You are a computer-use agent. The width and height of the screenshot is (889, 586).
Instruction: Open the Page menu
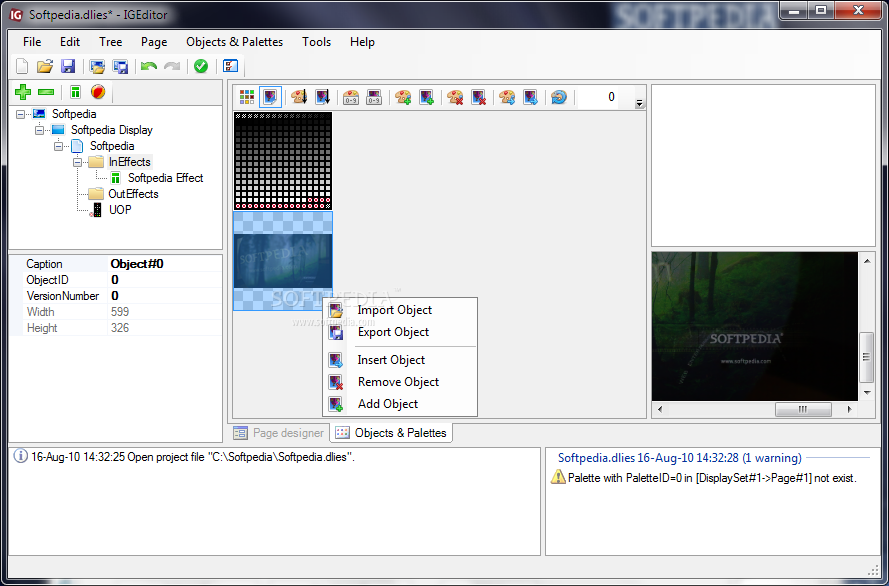coord(154,42)
